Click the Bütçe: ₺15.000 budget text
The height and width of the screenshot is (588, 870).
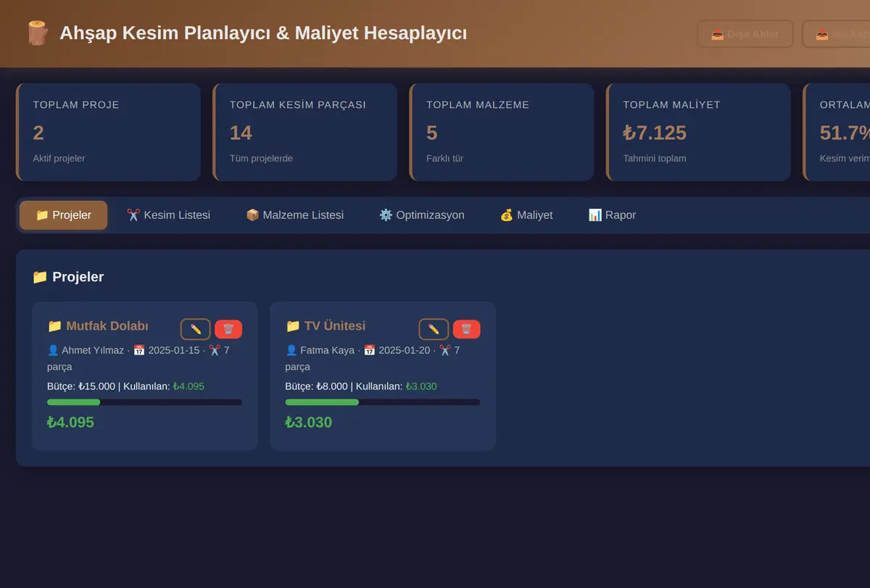point(81,386)
